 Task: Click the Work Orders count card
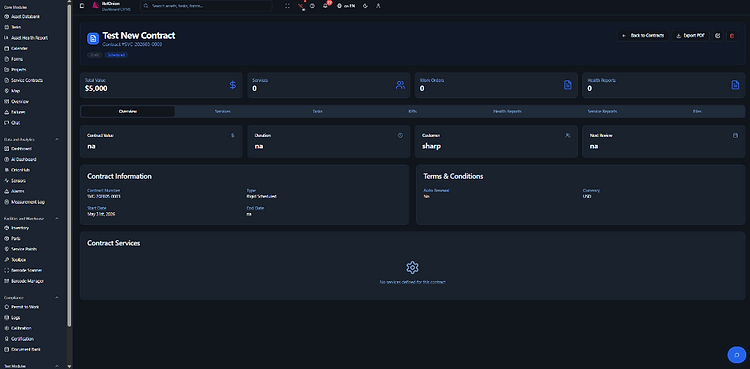click(496, 85)
